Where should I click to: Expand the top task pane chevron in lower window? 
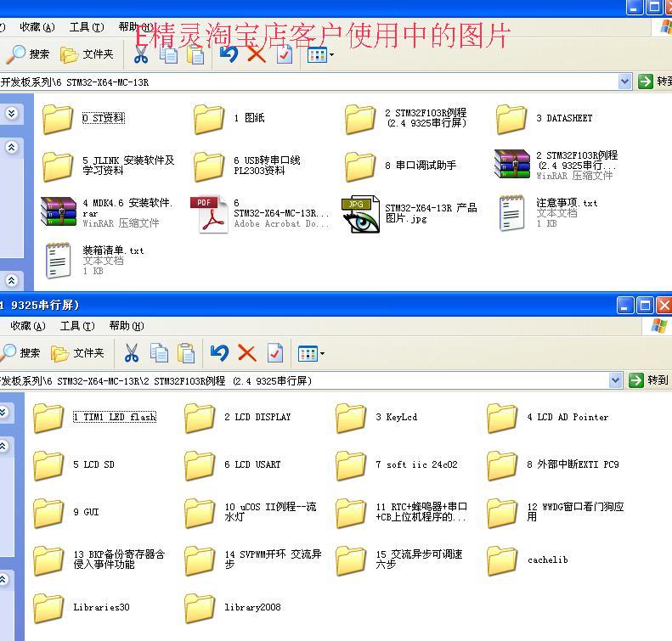(3, 412)
